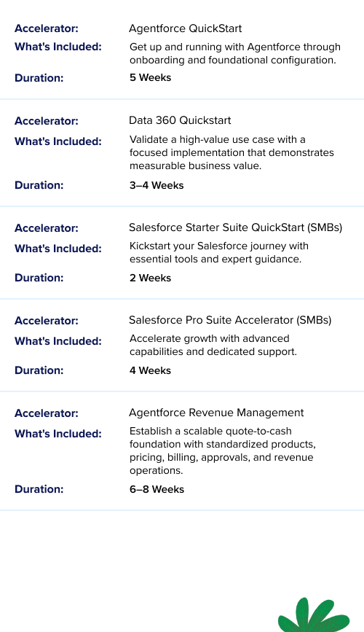Click Agentforce Revenue Management title

[x=216, y=413]
